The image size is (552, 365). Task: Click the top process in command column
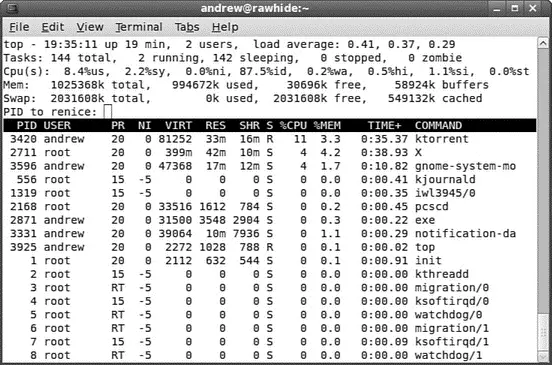pos(425,247)
